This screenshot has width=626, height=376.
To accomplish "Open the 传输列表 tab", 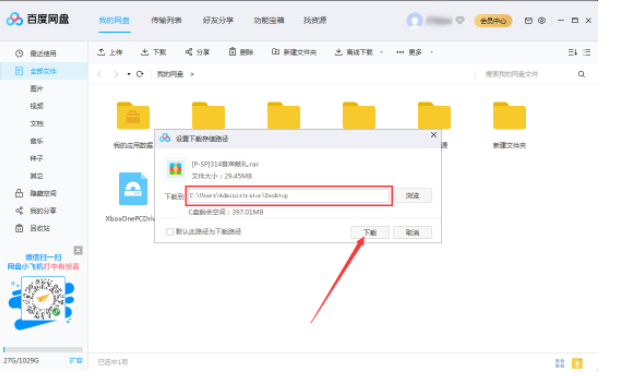I will [166, 20].
